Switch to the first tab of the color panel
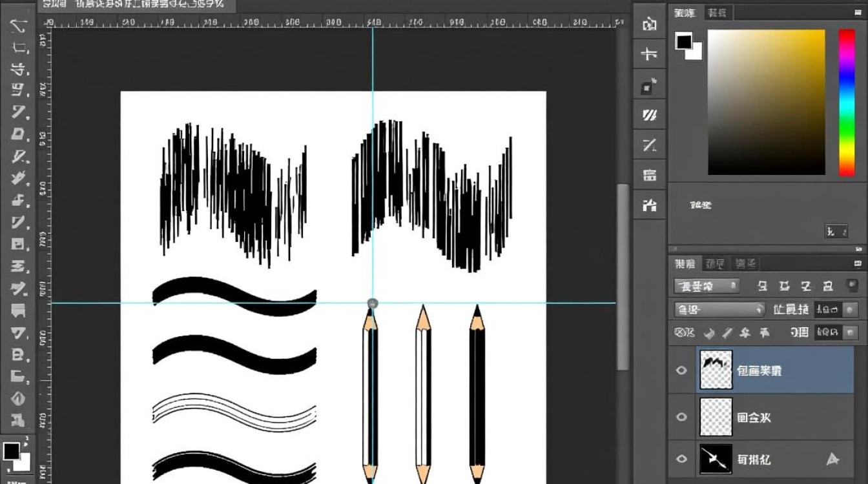The image size is (868, 484). pos(686,12)
